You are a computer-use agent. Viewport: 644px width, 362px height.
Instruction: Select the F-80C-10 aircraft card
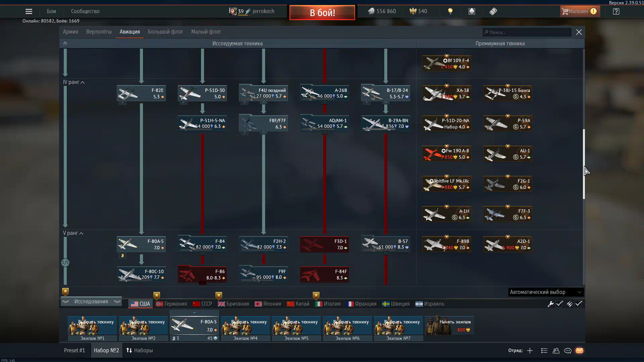(141, 274)
